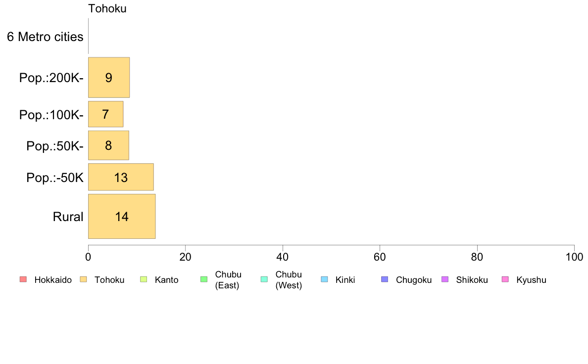This screenshot has width=588, height=364.
Task: Click the Chugoku legend text label
Action: tap(414, 280)
